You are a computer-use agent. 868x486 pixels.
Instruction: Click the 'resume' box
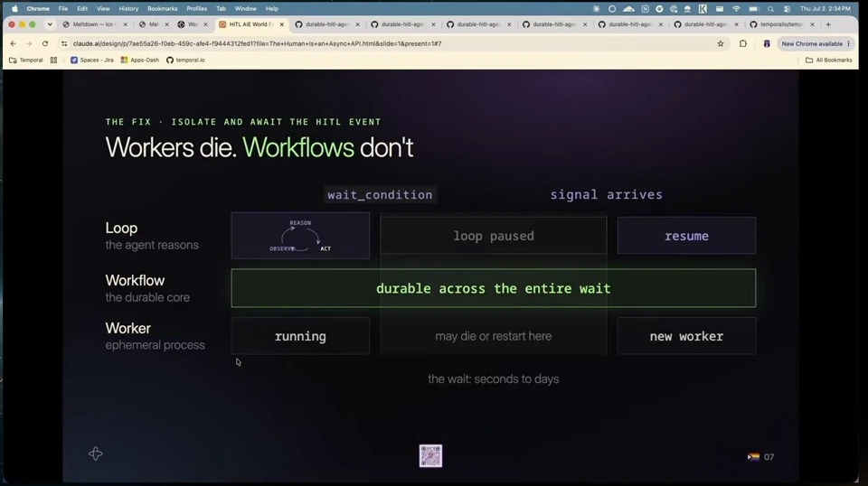(686, 236)
